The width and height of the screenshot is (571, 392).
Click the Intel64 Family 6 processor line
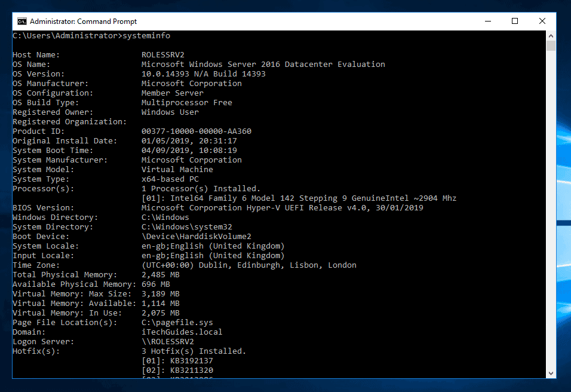tap(299, 198)
